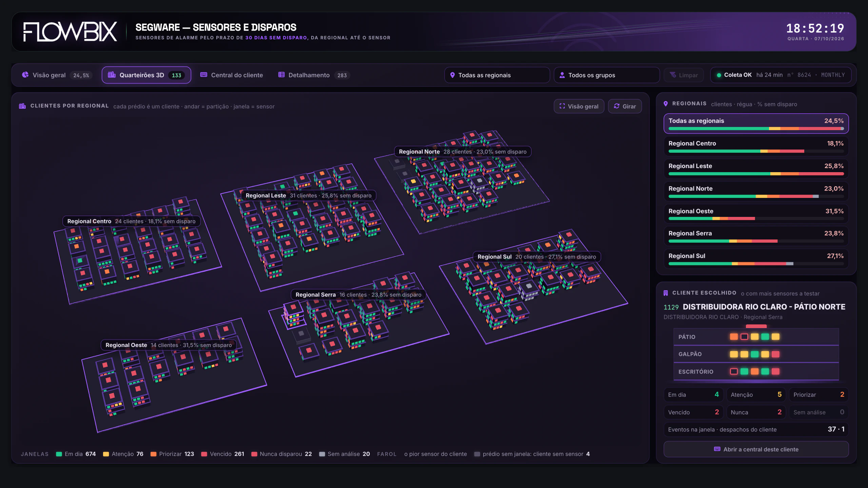868x488 pixels.
Task: Click the buildings icon on Quarteirões 3D
Action: coord(112,75)
